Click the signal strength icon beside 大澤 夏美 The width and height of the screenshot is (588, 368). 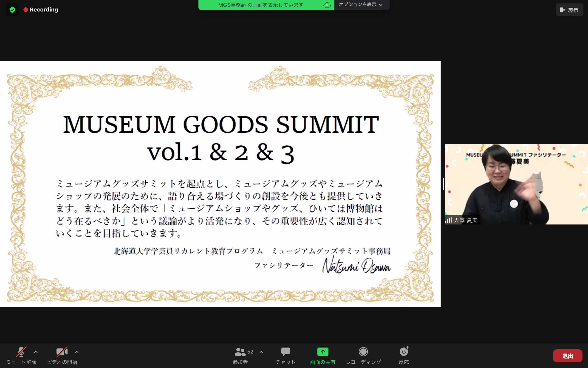click(448, 220)
